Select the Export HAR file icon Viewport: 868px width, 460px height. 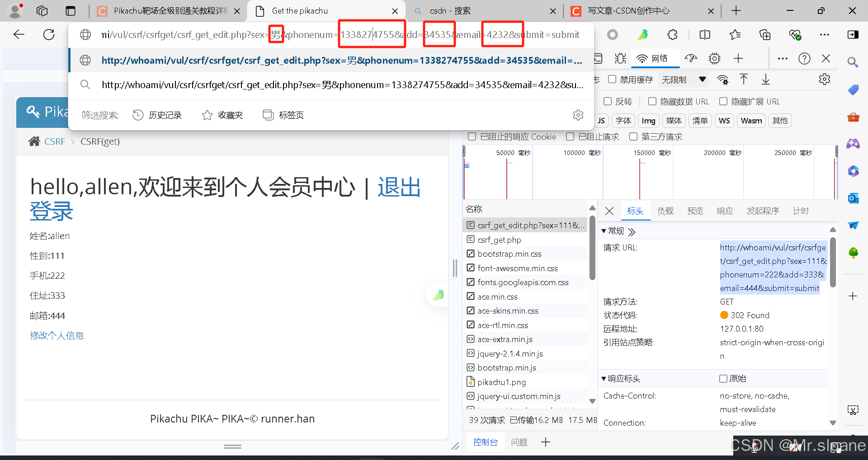[765, 79]
